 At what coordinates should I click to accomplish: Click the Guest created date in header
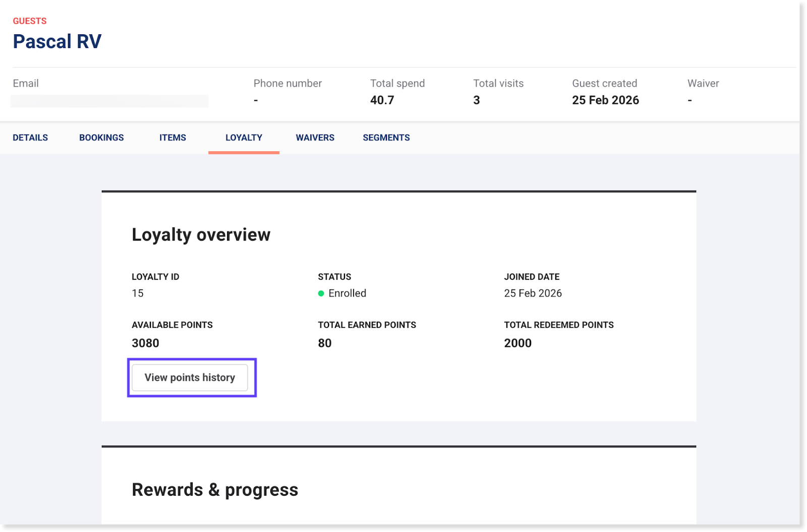click(605, 100)
